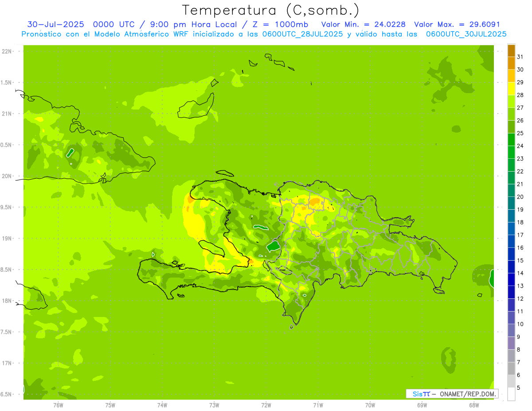Click the color scale label '15'

click(520, 260)
